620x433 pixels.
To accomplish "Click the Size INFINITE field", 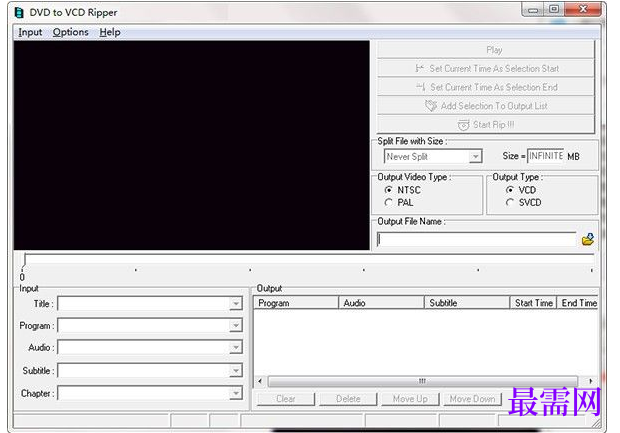I will (546, 156).
